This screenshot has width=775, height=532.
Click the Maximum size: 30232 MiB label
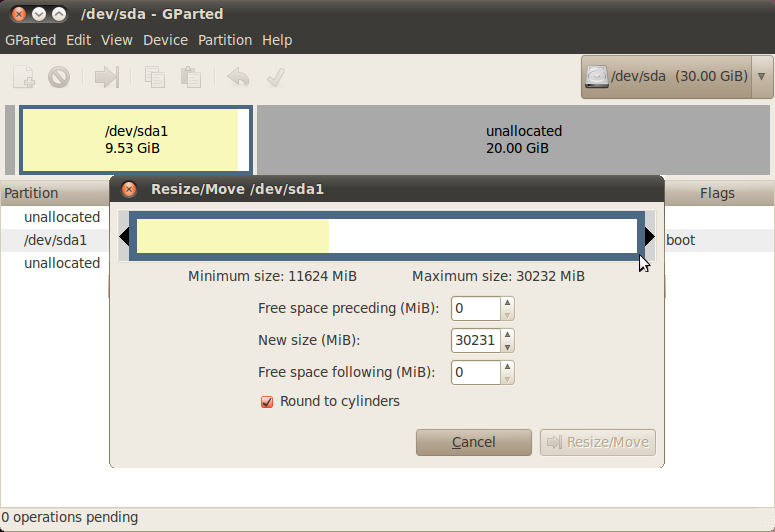[498, 276]
